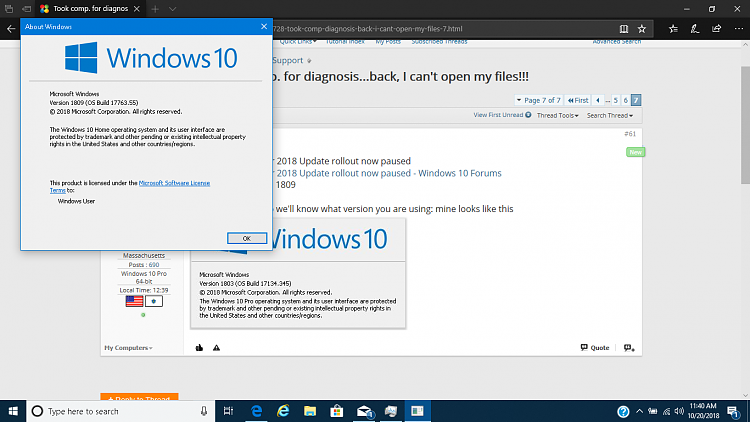Click OK in the About Windows dialog
Screen dimensions: 750x422
(247, 238)
